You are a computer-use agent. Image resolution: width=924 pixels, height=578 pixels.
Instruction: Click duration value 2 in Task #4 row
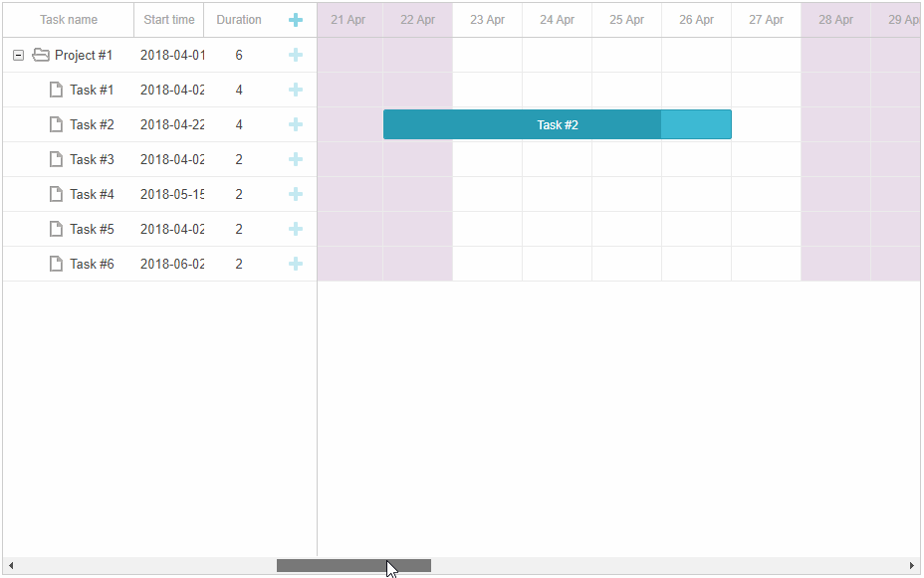(239, 194)
